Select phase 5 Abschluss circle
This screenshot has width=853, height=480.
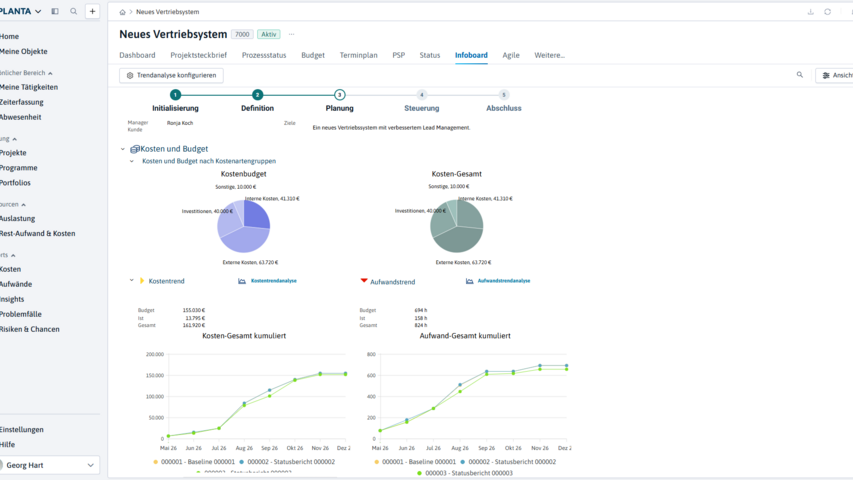pyautogui.click(x=504, y=95)
